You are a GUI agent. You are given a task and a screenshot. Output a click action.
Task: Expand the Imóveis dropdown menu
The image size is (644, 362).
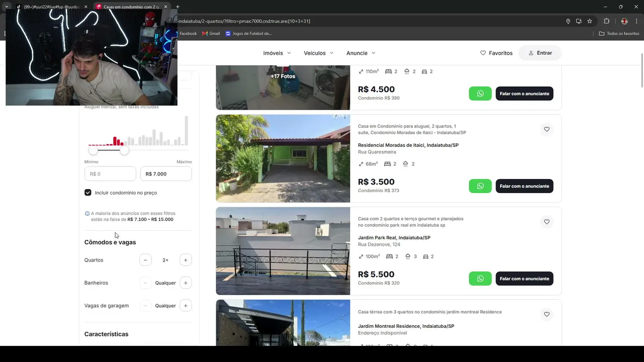277,53
